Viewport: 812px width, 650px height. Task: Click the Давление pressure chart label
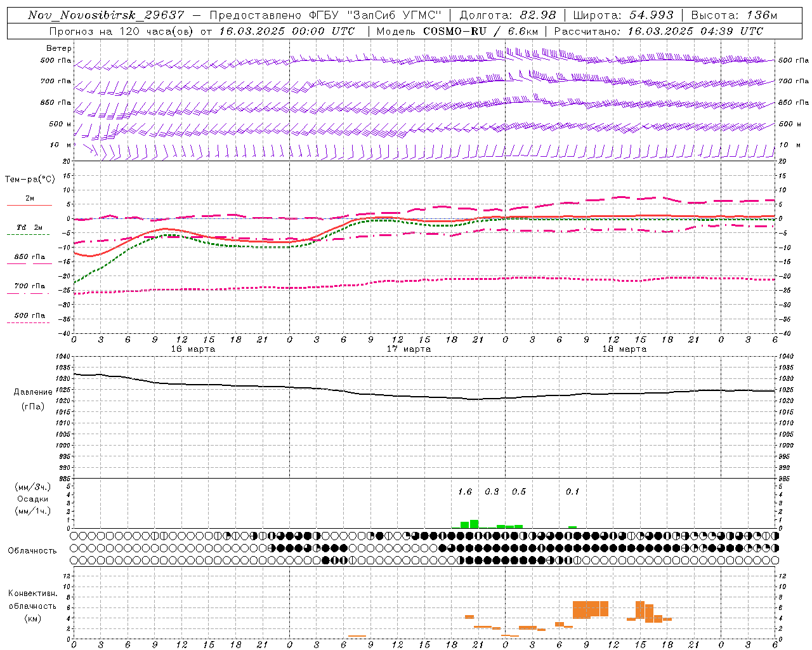tap(33, 392)
